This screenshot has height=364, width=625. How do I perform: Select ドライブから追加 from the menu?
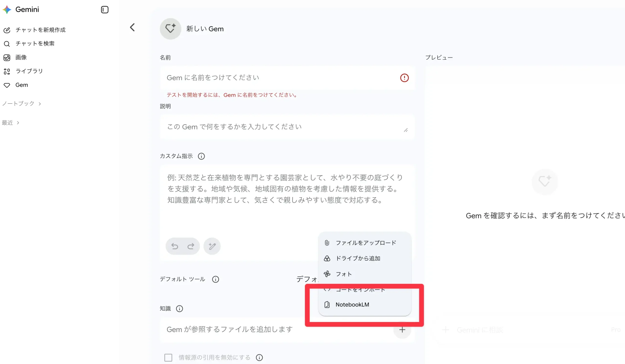[x=365, y=259]
